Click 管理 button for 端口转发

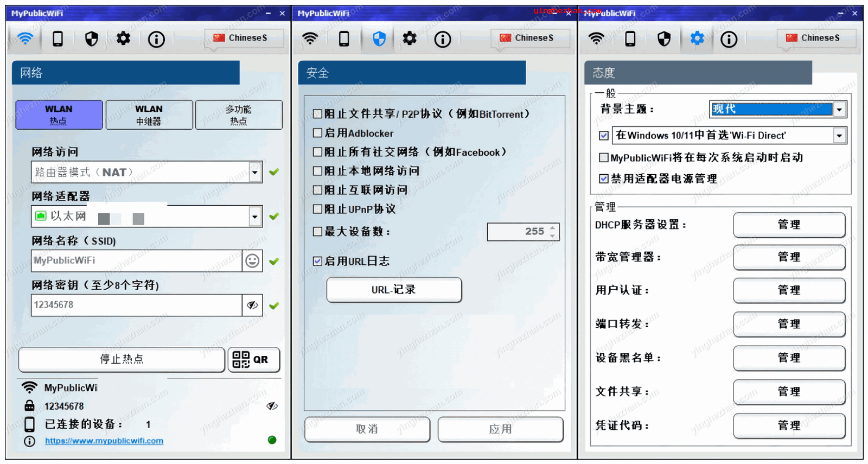(789, 324)
